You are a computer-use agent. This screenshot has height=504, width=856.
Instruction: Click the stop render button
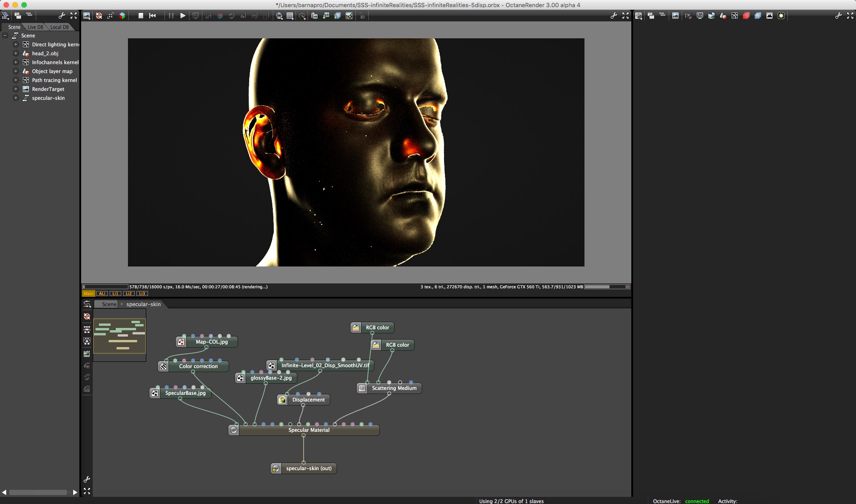tap(141, 16)
